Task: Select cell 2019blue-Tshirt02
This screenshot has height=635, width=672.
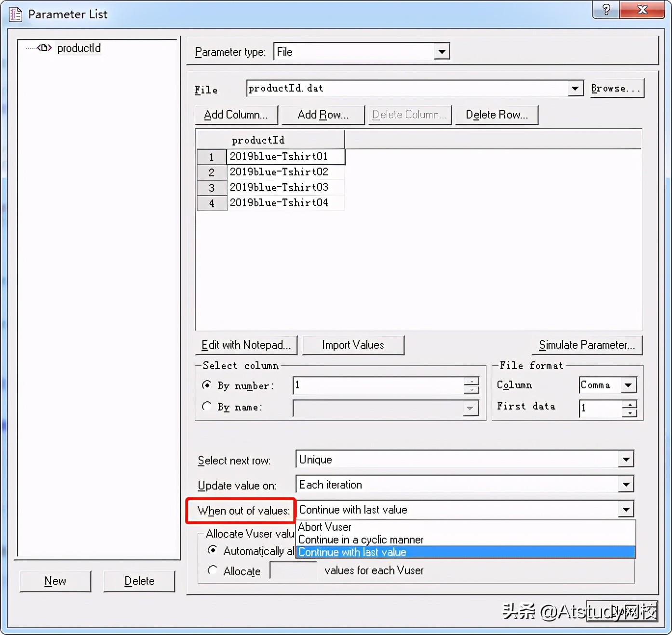Action: 286,172
